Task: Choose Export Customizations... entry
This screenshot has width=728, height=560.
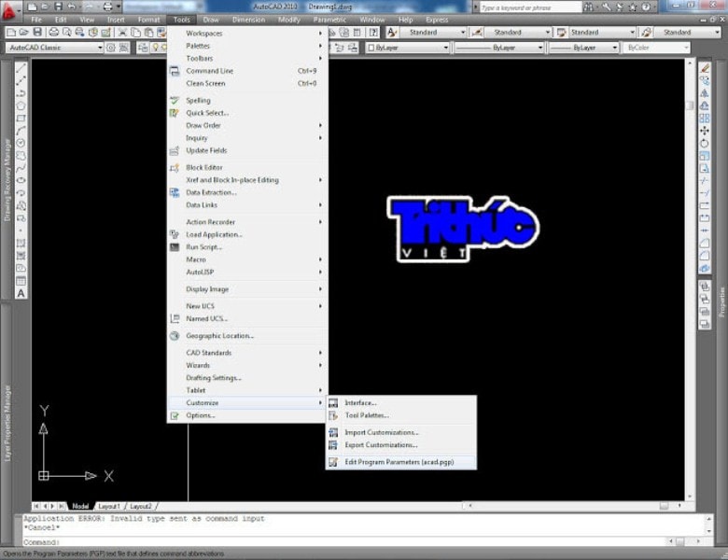Action: point(401,445)
